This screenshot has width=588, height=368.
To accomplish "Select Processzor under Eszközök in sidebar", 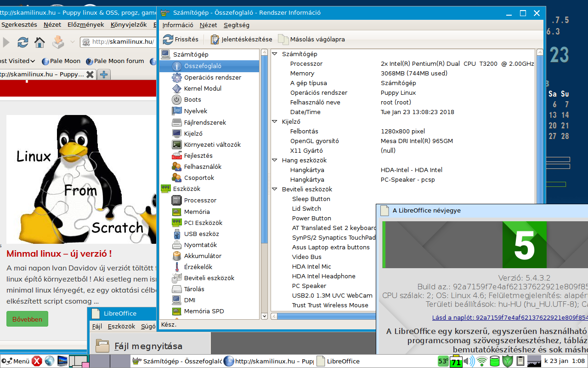I will click(200, 200).
